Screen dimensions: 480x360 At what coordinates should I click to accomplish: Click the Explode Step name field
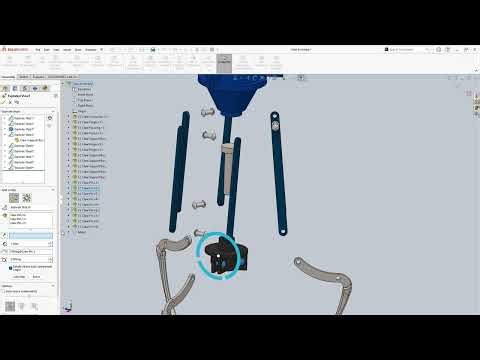pyautogui.click(x=31, y=207)
